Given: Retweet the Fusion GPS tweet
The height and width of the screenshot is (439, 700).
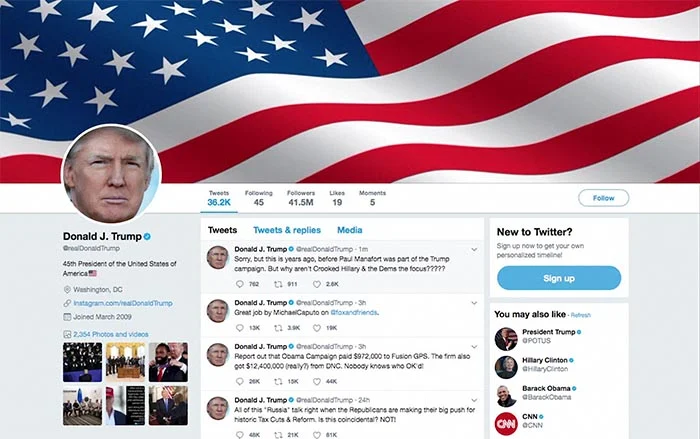Looking at the screenshot, I should pos(278,381).
